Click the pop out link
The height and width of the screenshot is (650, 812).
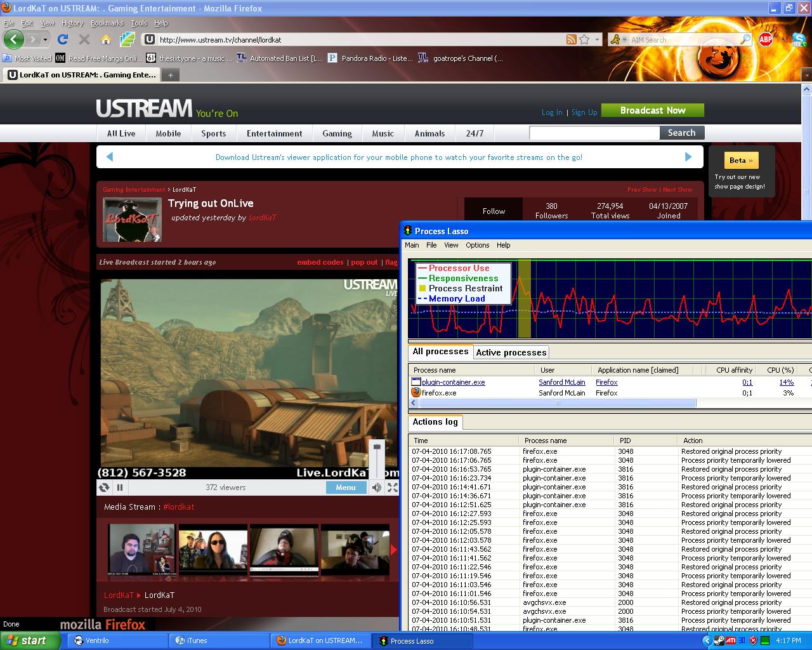click(364, 262)
